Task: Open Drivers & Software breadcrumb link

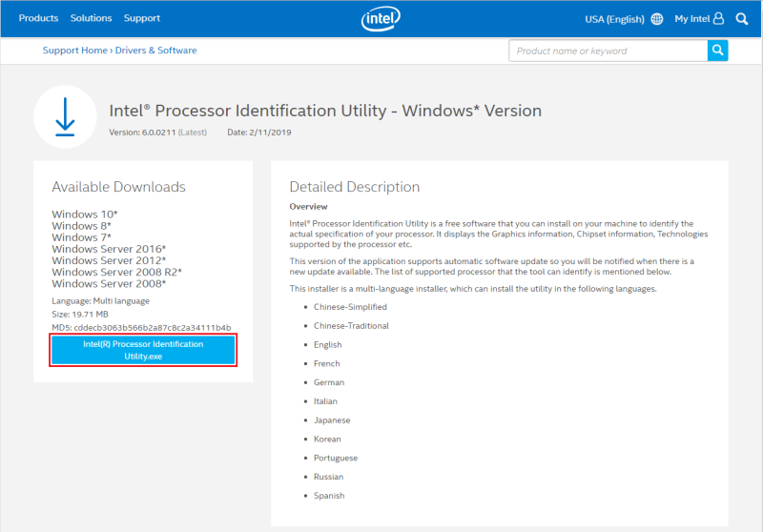Action: tap(156, 51)
